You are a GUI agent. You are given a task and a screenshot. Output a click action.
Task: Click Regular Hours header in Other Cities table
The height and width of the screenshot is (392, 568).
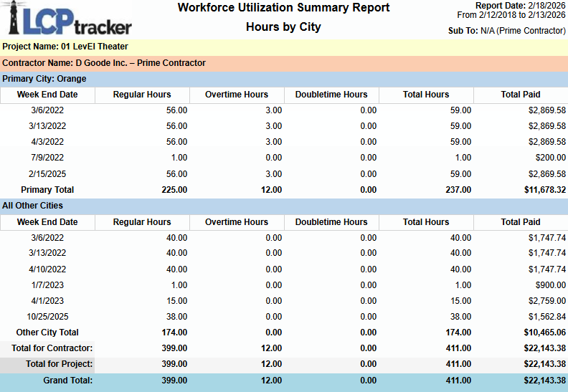pyautogui.click(x=142, y=222)
